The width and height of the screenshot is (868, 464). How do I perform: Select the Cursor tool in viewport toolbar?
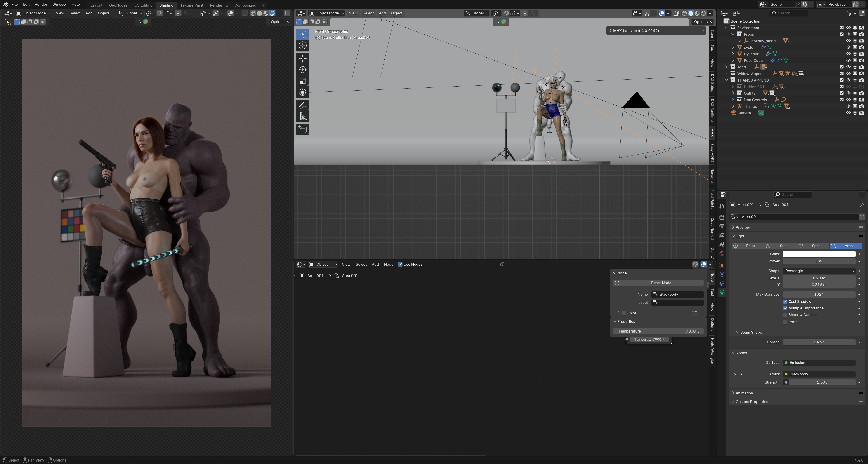(302, 45)
